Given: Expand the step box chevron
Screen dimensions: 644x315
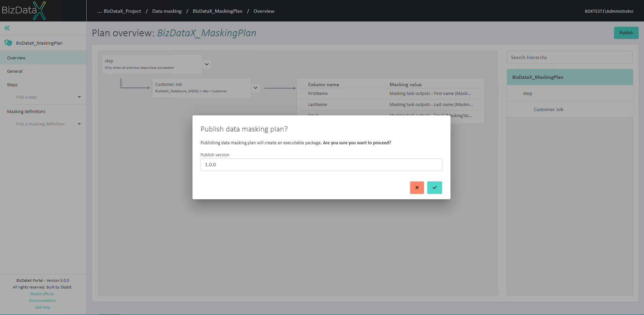Looking at the screenshot, I should (207, 64).
